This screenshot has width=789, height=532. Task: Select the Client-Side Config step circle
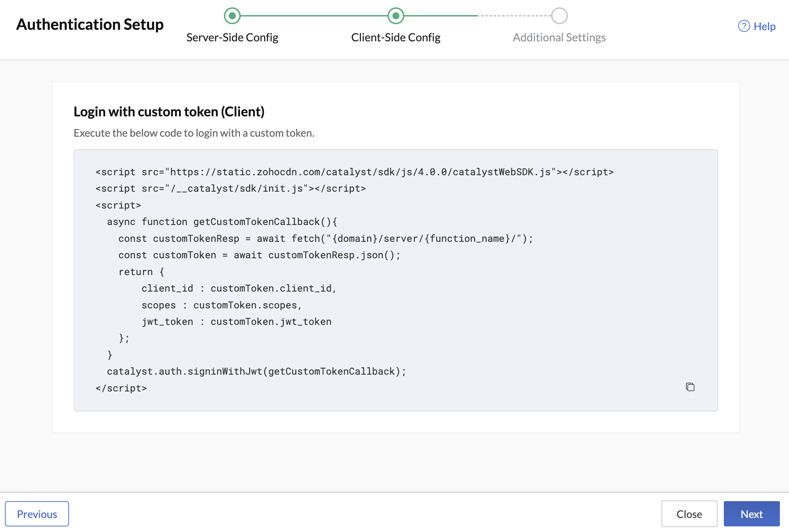pos(395,15)
